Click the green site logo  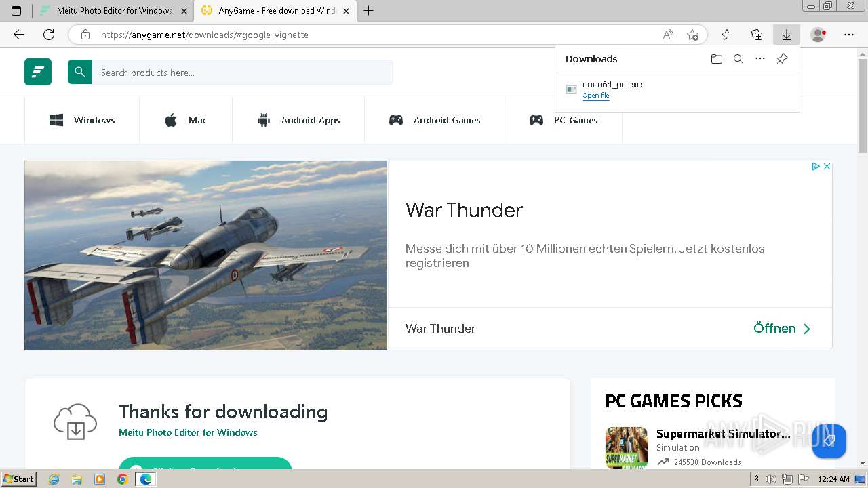click(x=38, y=72)
